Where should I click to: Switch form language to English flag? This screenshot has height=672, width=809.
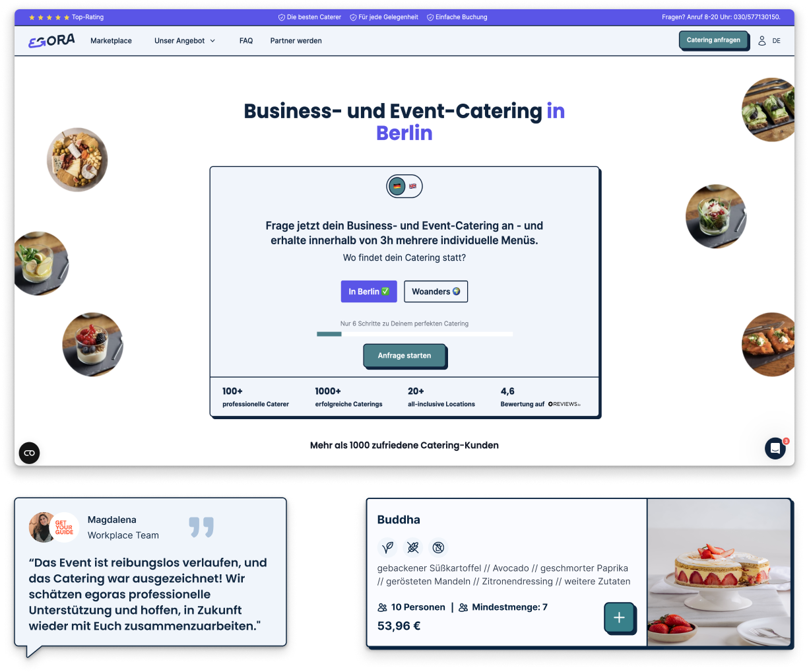(412, 186)
